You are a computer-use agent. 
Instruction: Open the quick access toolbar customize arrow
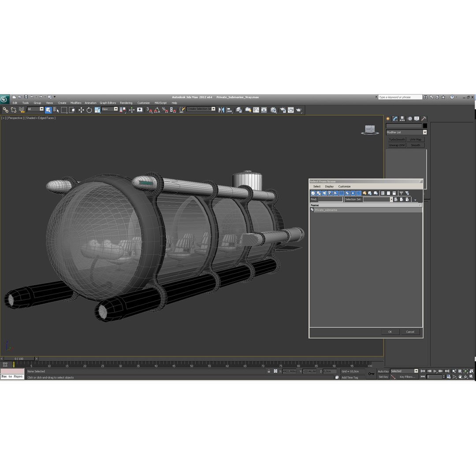pos(55,97)
